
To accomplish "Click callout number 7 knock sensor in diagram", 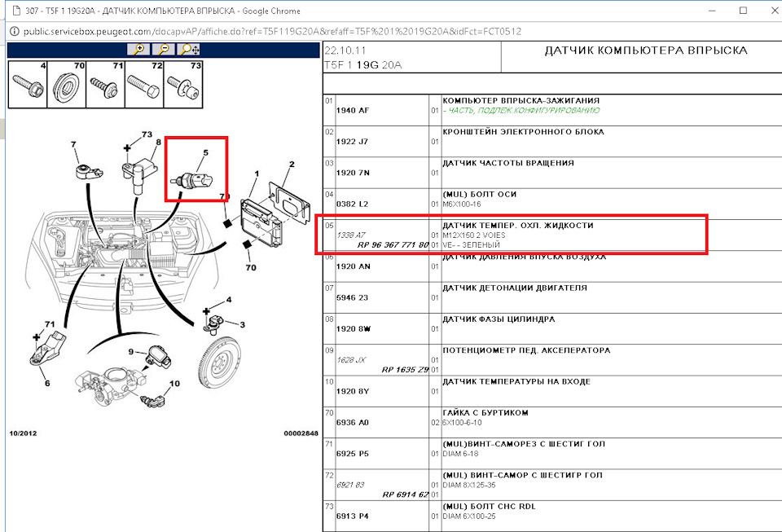I will click(x=73, y=144).
